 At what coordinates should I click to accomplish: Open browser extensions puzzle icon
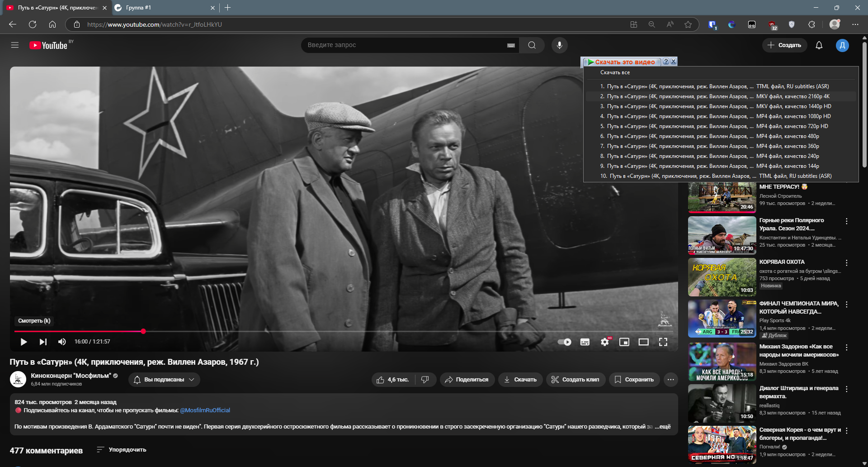(811, 24)
